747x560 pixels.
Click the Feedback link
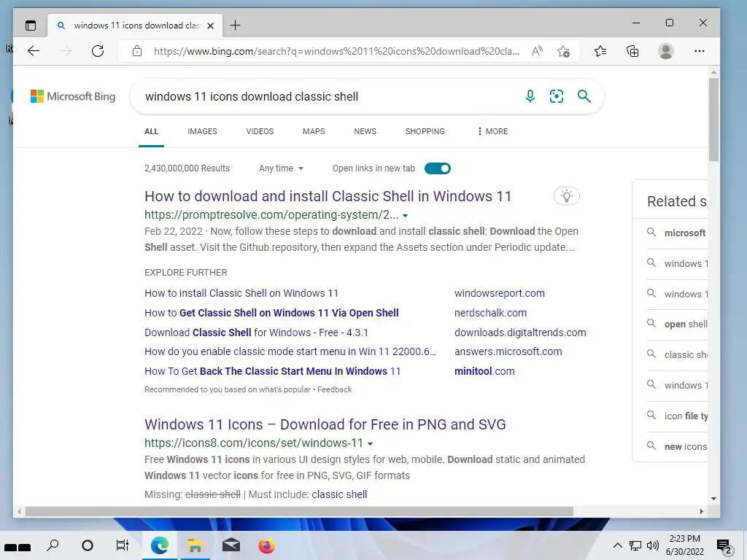point(334,389)
